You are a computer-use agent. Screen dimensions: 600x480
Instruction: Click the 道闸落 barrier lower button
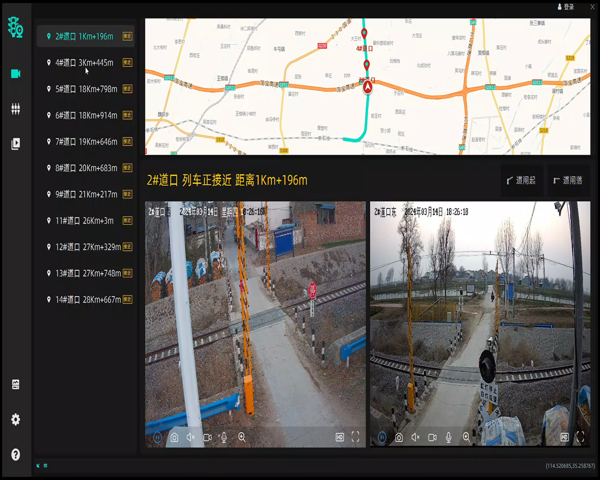[x=568, y=181]
